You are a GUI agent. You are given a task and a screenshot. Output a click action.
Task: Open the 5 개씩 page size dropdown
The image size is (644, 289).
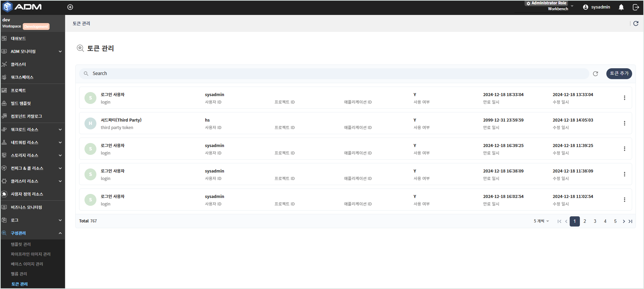coord(541,221)
